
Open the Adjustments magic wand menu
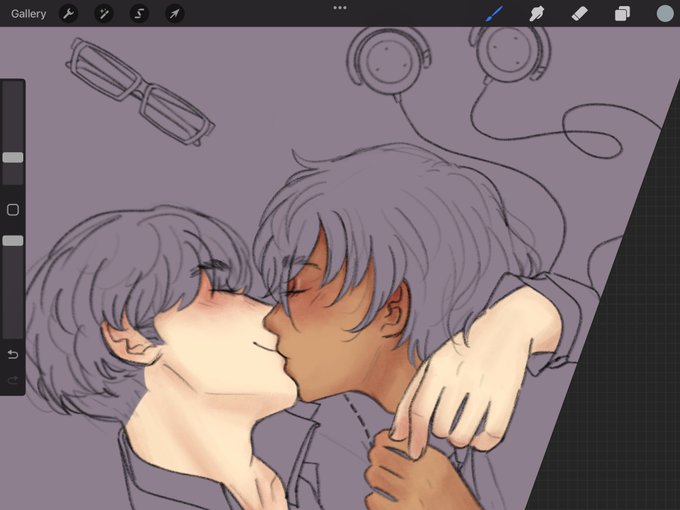pos(104,14)
